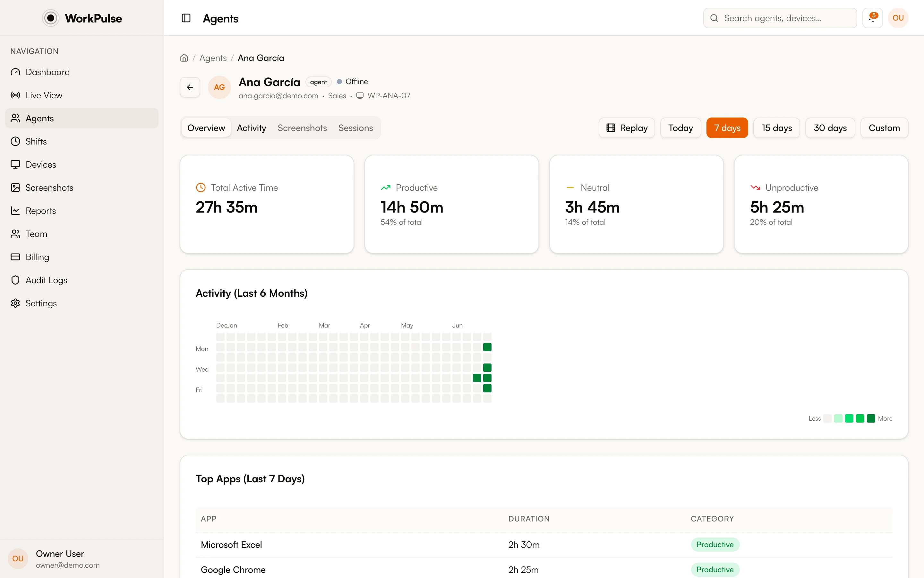Click Google Chrome's Productive badge

715,570
